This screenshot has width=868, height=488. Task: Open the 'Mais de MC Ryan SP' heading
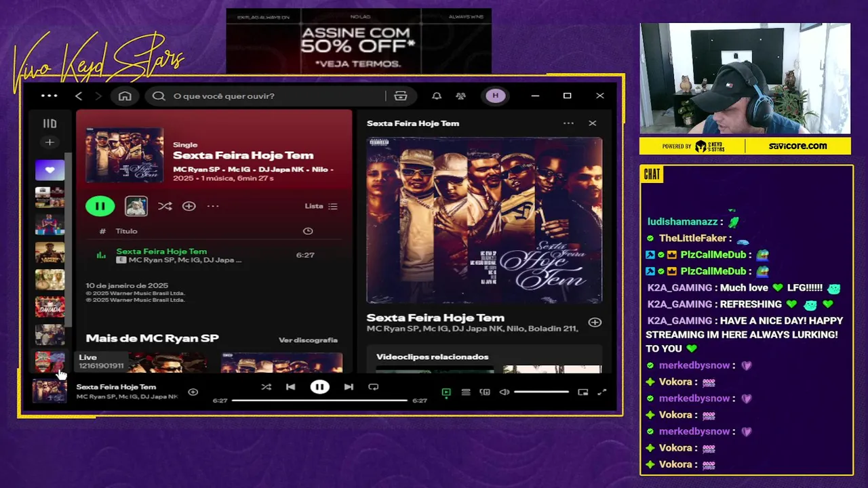pos(152,338)
